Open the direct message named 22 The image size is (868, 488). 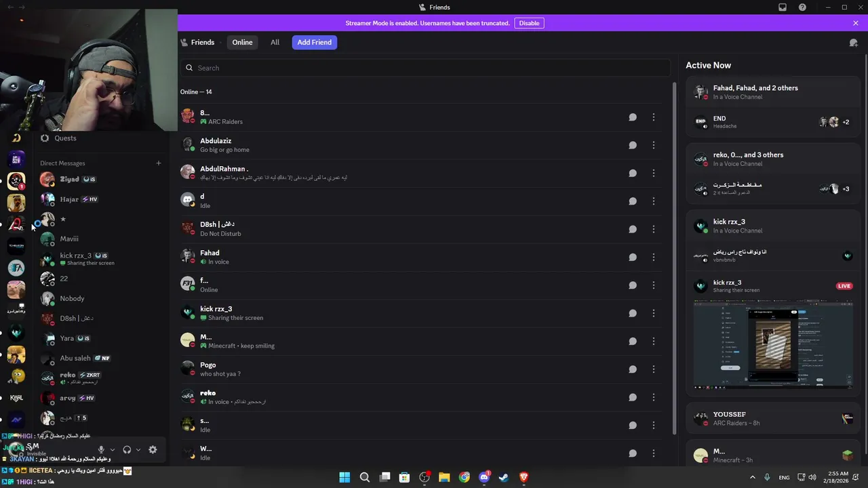(x=102, y=279)
